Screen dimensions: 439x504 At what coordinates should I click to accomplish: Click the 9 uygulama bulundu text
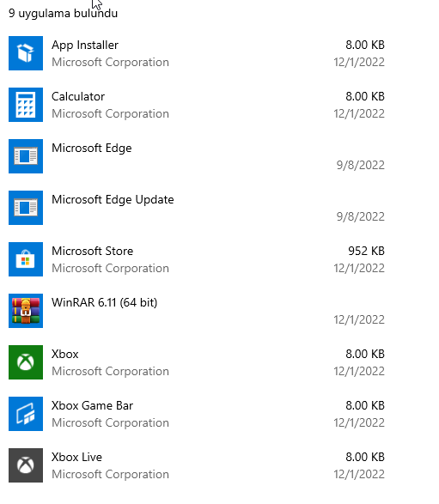(63, 14)
